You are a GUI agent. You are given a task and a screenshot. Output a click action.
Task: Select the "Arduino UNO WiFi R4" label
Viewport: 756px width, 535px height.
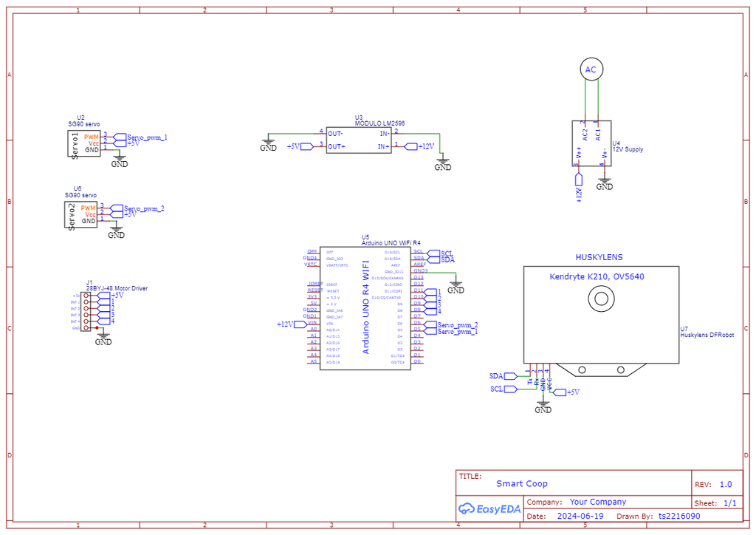(x=391, y=242)
